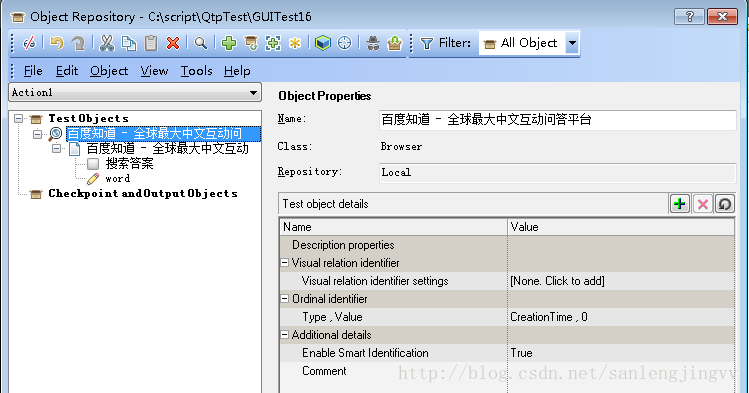Click the Locate in Repository target icon

[x=344, y=43]
